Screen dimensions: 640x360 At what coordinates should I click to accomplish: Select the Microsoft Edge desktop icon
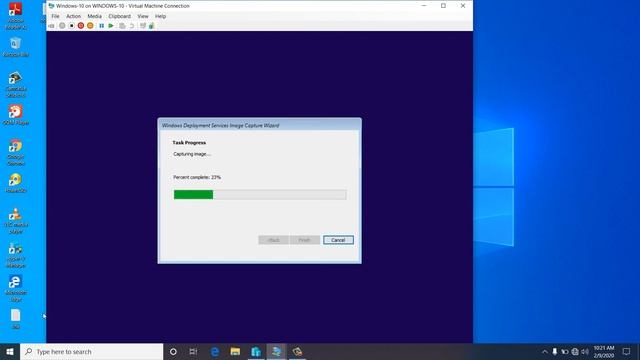16,289
